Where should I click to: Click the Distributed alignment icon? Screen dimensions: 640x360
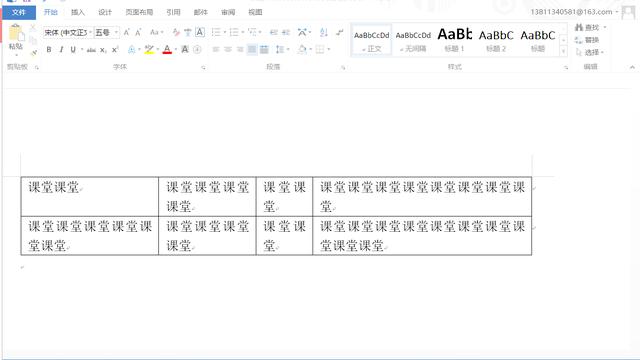coord(264,50)
